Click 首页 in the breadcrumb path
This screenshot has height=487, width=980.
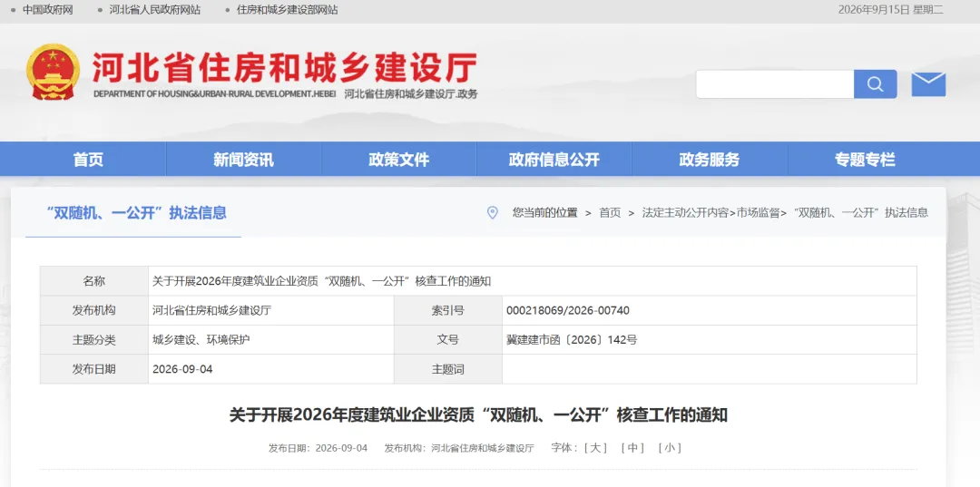[610, 212]
